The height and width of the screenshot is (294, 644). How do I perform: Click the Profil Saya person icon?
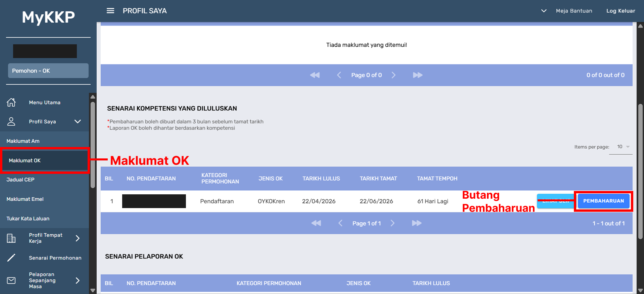point(11,121)
